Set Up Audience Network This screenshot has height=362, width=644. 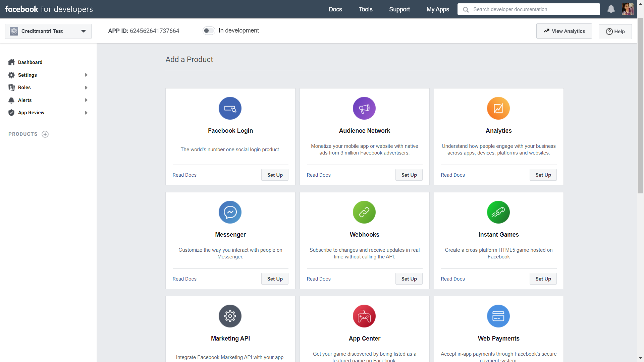409,175
